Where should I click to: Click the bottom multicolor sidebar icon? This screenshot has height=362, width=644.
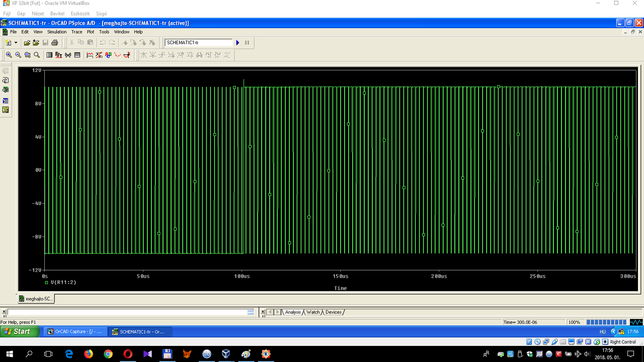tap(6, 110)
